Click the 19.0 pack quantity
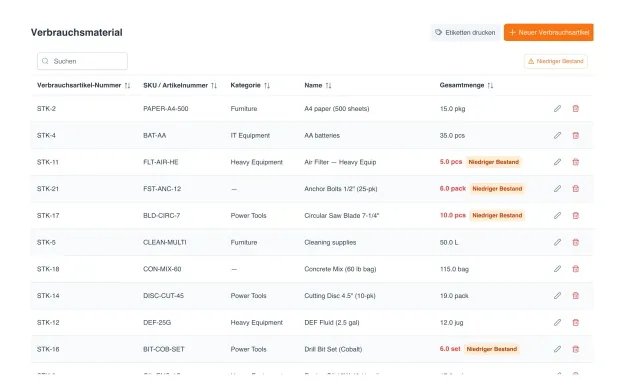624x392 pixels. pos(454,296)
